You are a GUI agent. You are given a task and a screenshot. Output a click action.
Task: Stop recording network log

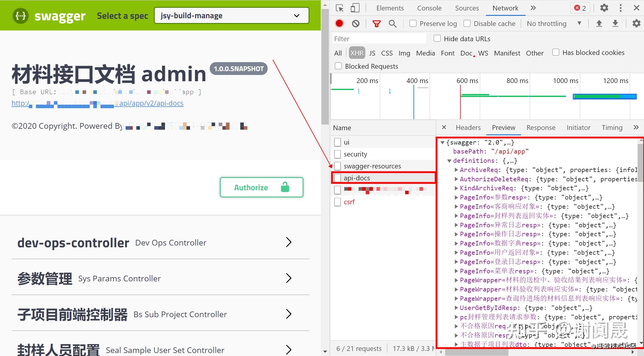(339, 23)
